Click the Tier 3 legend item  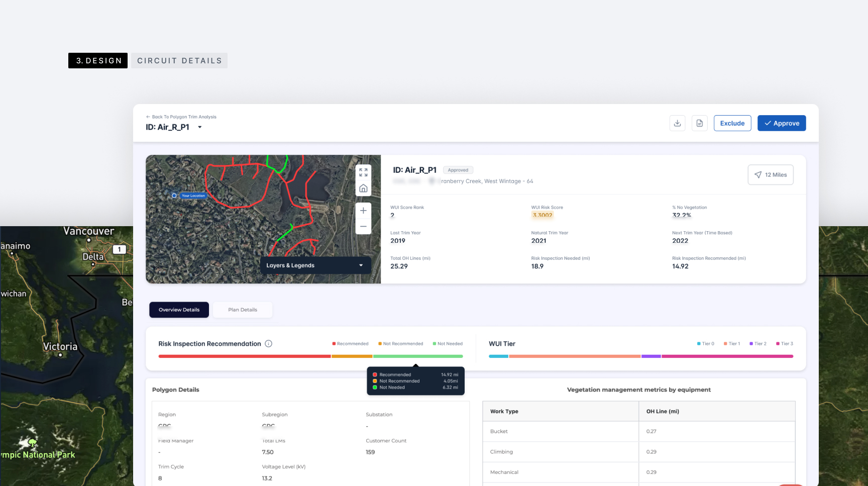(785, 344)
